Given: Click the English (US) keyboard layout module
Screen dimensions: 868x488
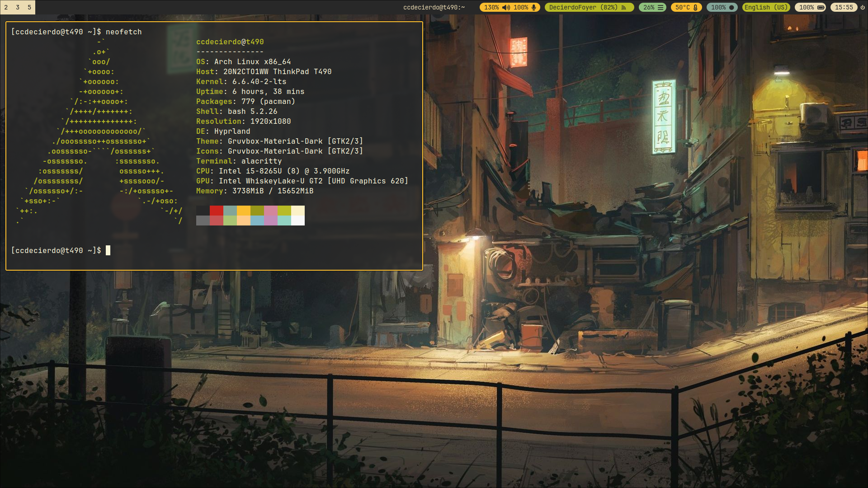Looking at the screenshot, I should [766, 7].
